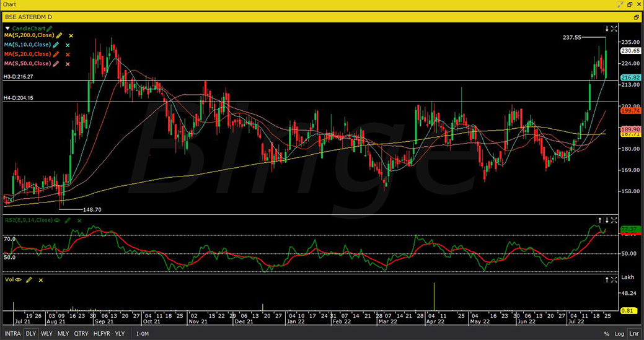Maximize the price chart pane

614,28
